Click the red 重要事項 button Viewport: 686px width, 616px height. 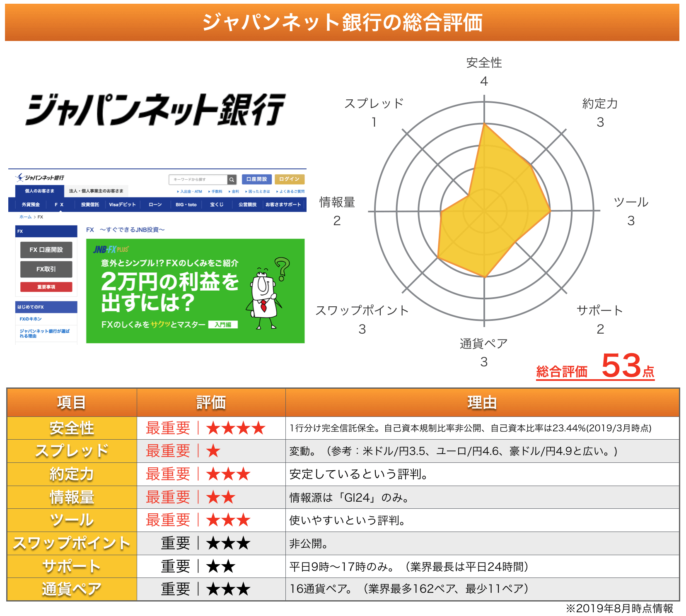click(46, 287)
